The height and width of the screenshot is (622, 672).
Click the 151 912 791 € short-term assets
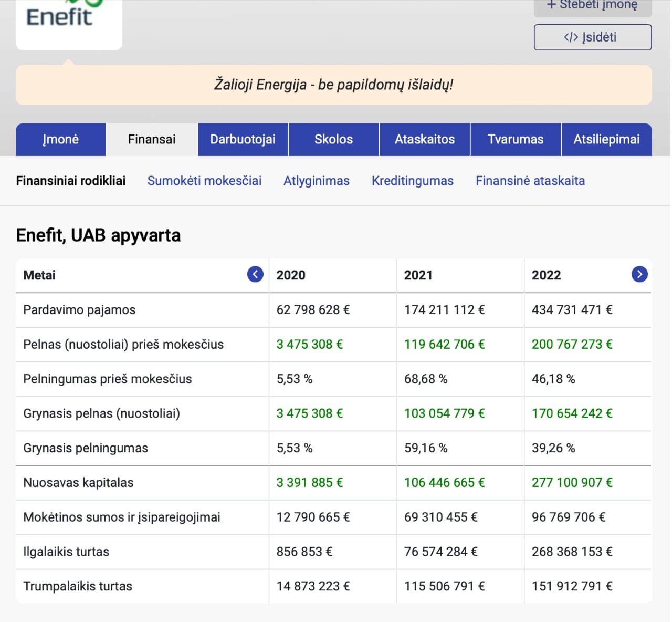[572, 586]
